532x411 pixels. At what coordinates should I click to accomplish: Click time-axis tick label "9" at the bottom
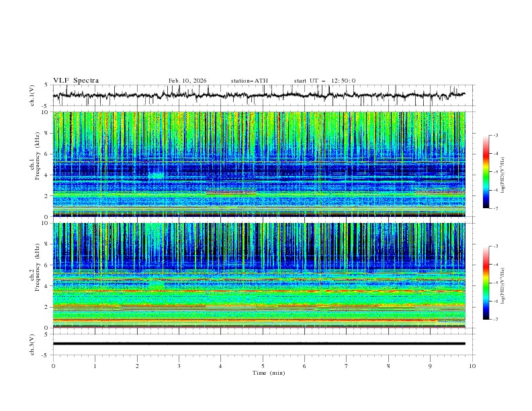tap(430, 366)
